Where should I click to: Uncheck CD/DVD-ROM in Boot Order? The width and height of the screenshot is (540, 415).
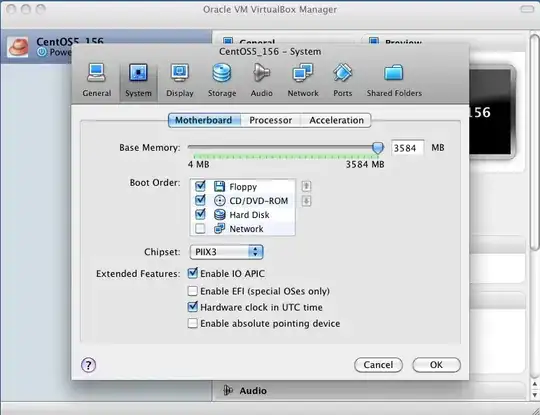(200, 200)
